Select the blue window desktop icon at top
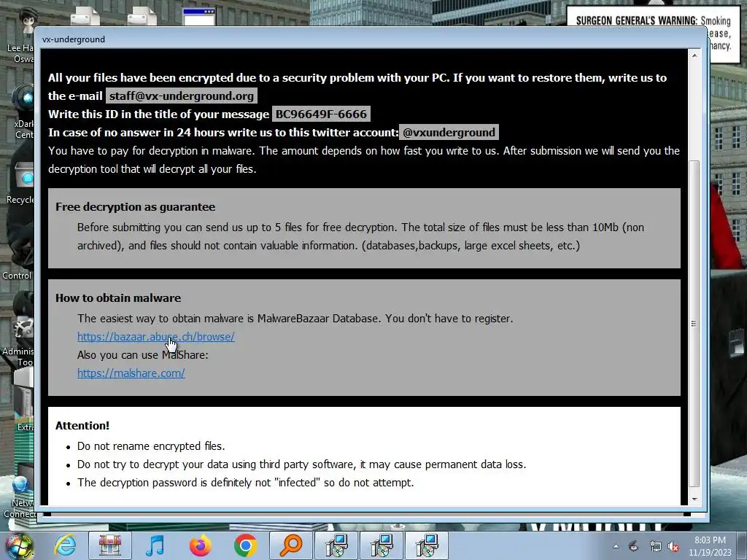747x560 pixels. point(199,16)
